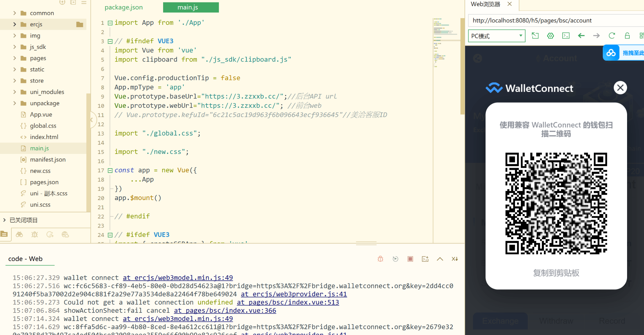Expand the 已关闭项目 section
This screenshot has width=644, height=335.
coord(4,220)
